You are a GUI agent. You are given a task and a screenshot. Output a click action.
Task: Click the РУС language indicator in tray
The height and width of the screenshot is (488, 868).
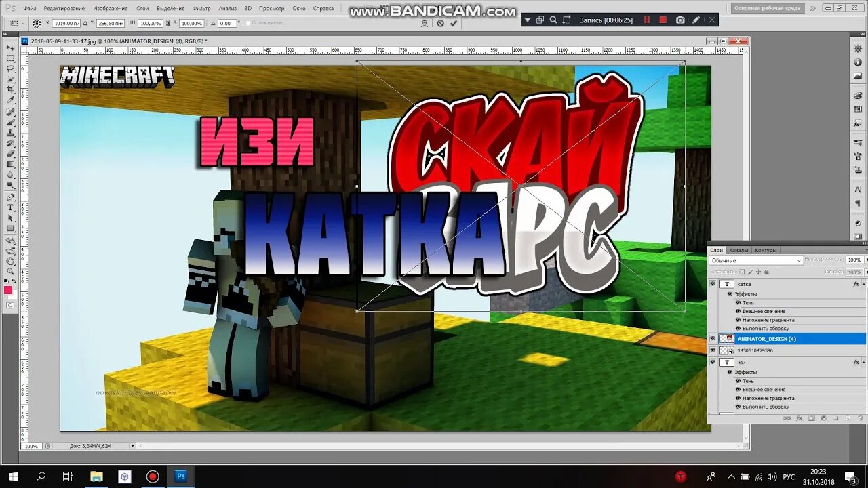[789, 476]
